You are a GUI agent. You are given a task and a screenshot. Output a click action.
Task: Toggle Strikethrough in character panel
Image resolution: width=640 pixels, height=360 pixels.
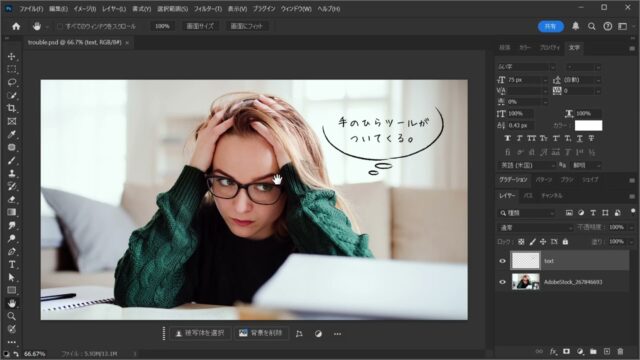click(591, 138)
